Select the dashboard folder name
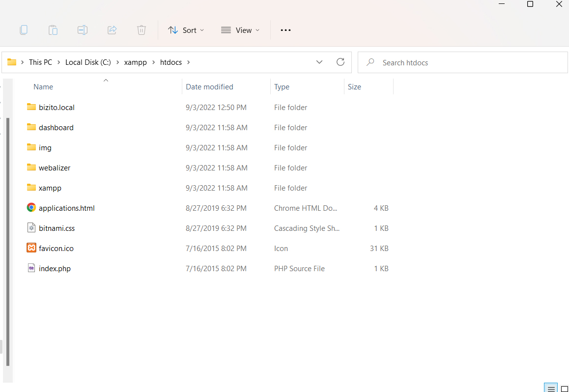Image resolution: width=569 pixels, height=392 pixels. point(56,128)
